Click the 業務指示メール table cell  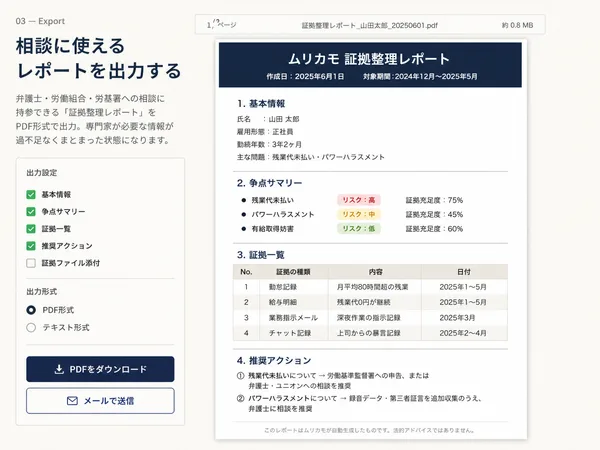[x=293, y=318]
